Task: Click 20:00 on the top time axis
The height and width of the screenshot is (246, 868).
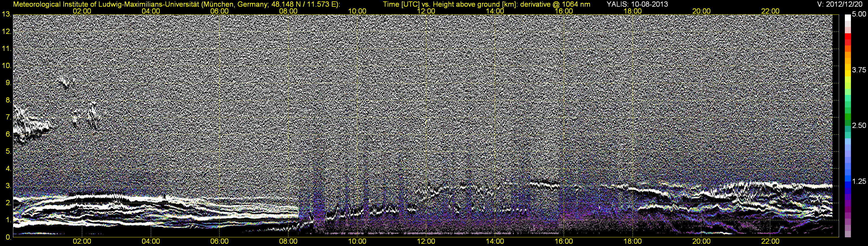Action: click(x=702, y=11)
